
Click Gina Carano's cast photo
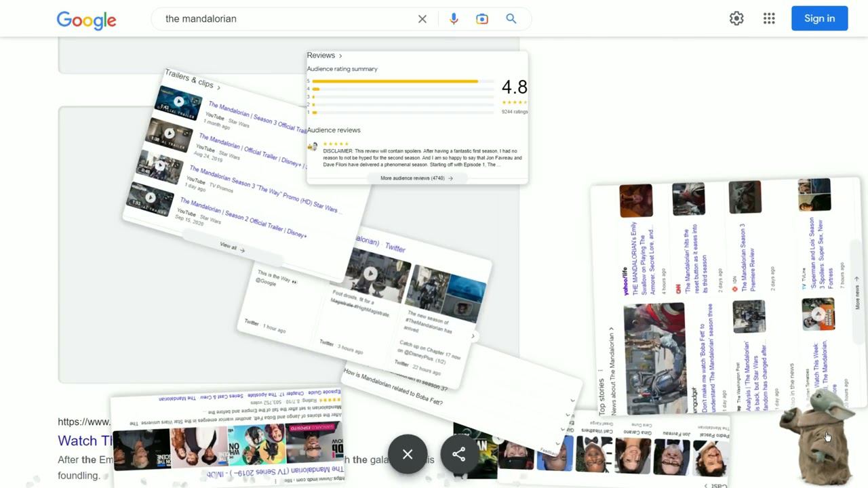coord(633,455)
